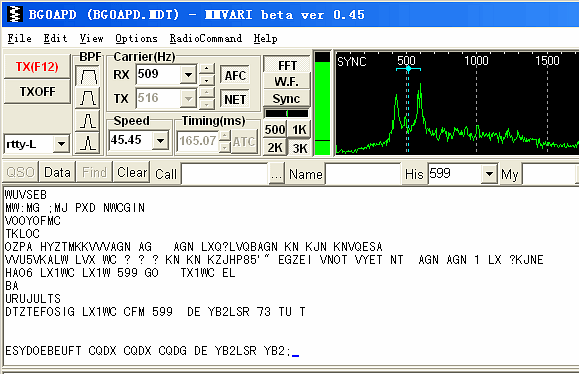Click the MMVARI app icon in title bar
Viewport: 579px width, 374px height.
tap(15, 15)
